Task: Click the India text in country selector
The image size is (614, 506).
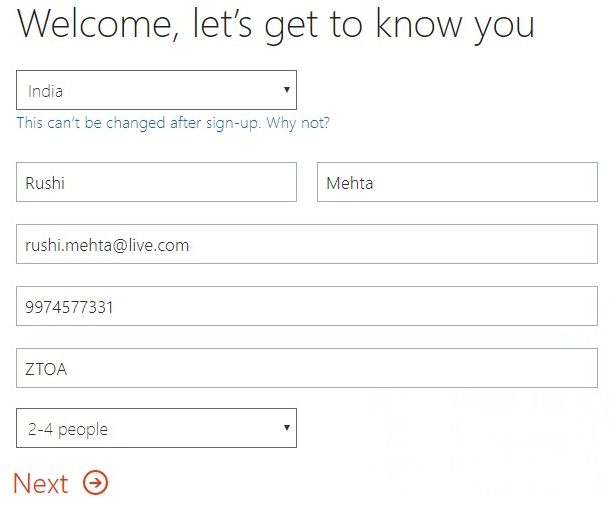Action: click(46, 91)
